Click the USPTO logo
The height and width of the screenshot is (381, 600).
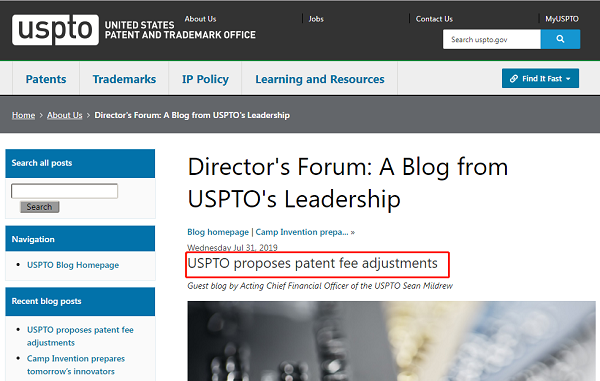point(55,30)
